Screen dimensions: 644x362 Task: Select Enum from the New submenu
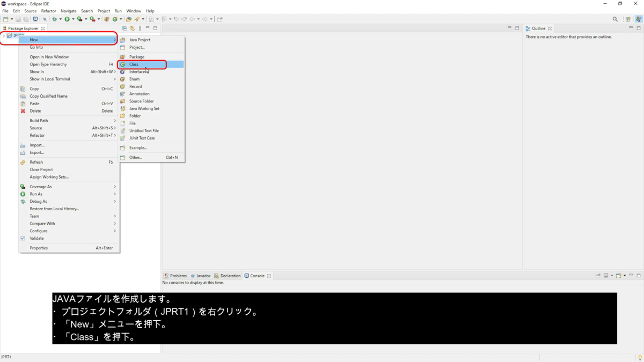pyautogui.click(x=152, y=79)
